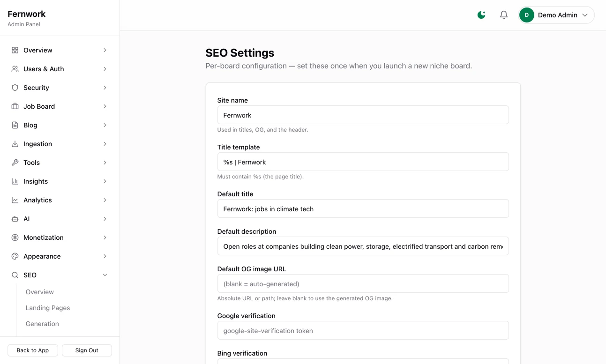Focus the Default title field
606x364 pixels.
pos(363,208)
